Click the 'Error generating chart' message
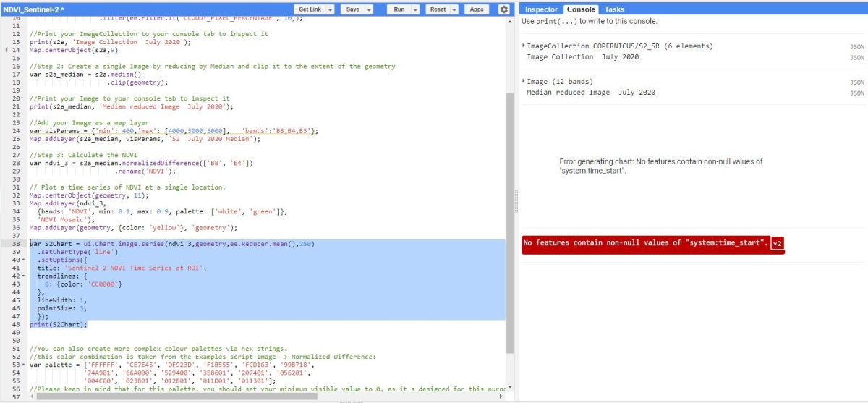Viewport: 868px width, 403px height. click(660, 166)
